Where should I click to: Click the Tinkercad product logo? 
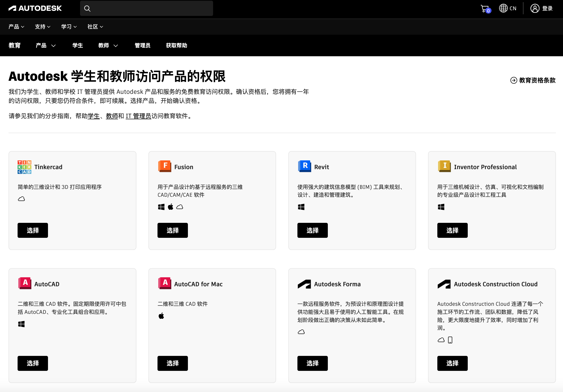[24, 167]
